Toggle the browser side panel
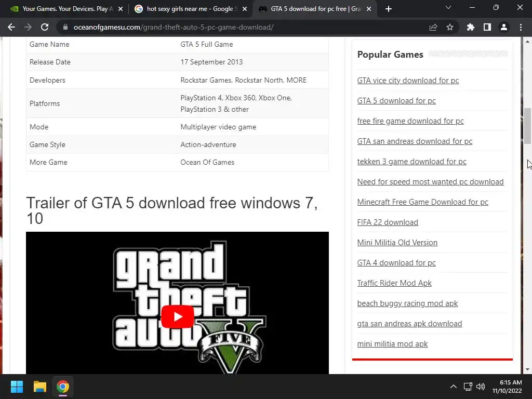The image size is (532, 399). pos(487,27)
